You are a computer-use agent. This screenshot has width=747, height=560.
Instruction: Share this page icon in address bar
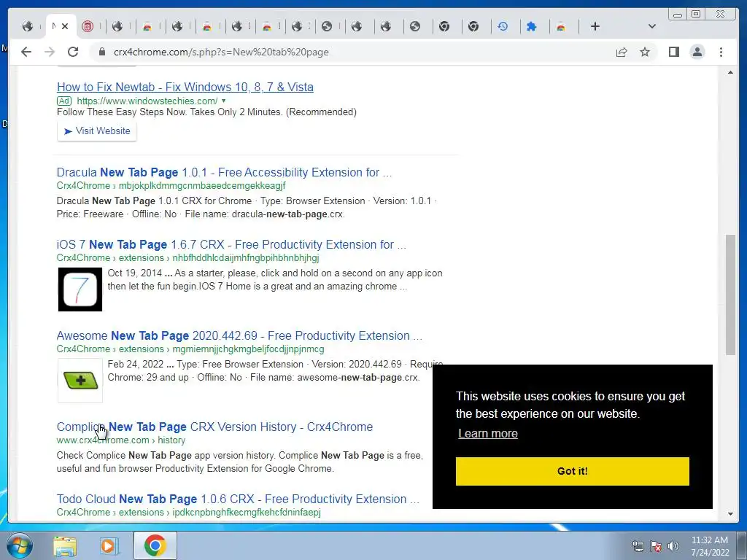tap(622, 52)
